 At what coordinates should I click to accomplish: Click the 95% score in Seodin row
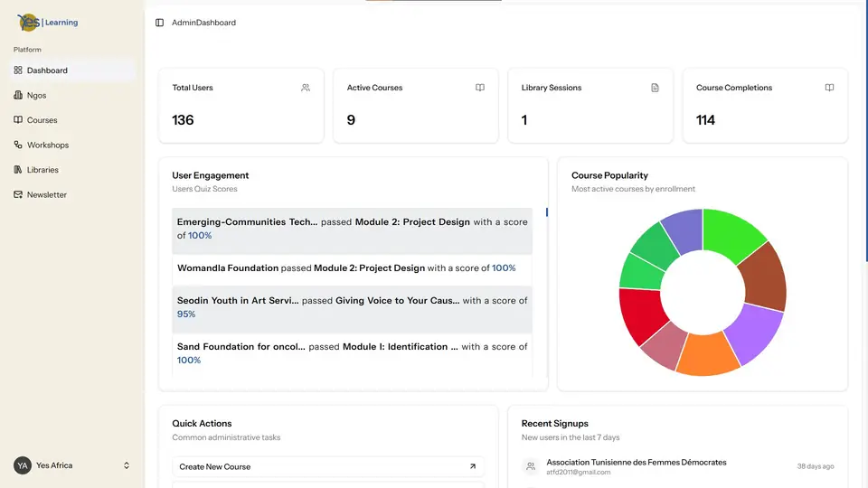pos(186,314)
